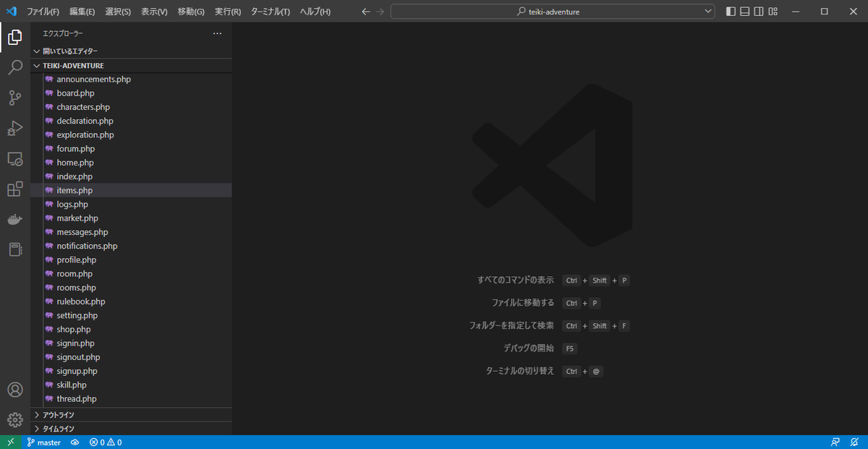This screenshot has height=449, width=868.
Task: Open rulebook.php file
Action: tap(131, 302)
